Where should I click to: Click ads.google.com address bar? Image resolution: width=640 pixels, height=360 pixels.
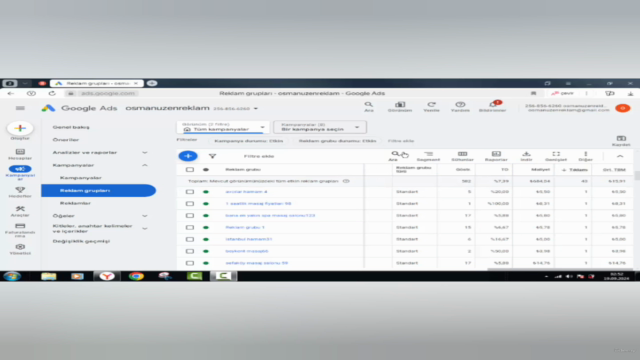(x=108, y=93)
